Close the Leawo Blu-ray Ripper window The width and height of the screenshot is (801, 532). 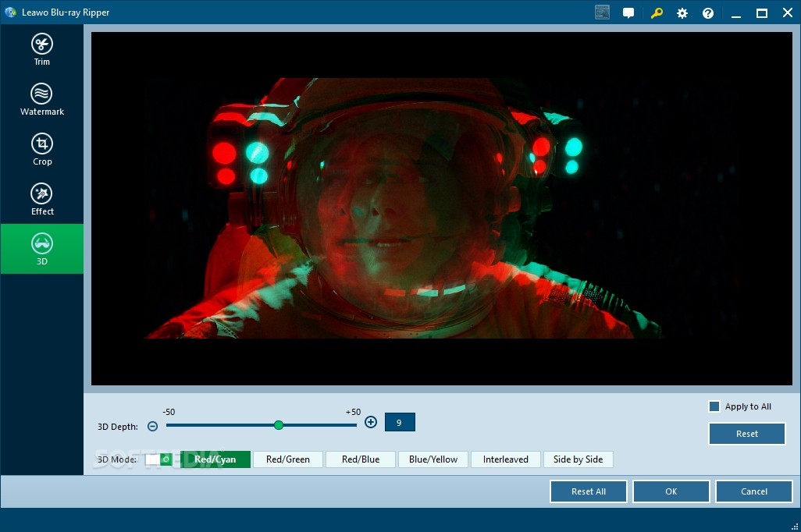click(788, 12)
